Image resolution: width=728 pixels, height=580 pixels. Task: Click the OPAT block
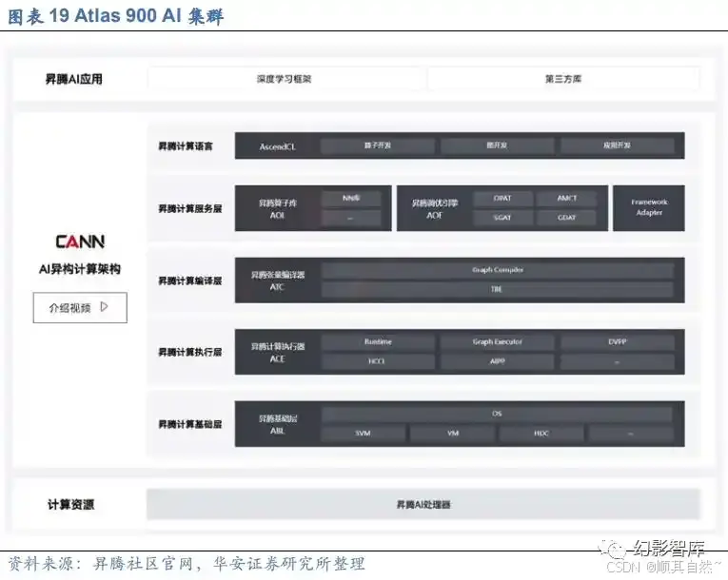[x=502, y=198]
